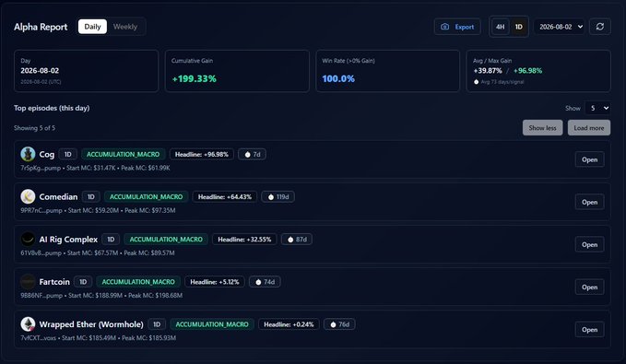Image resolution: width=626 pixels, height=364 pixels.
Task: Switch to the Daily report tab
Action: (92, 27)
